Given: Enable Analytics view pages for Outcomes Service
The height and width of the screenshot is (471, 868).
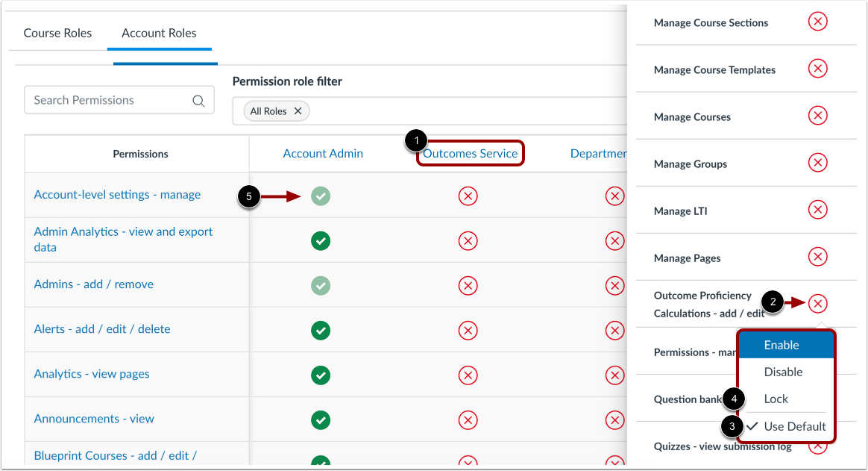Looking at the screenshot, I should tap(468, 375).
